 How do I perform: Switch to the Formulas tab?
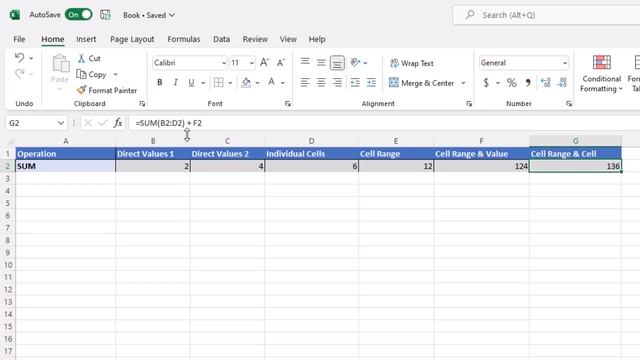pos(184,39)
